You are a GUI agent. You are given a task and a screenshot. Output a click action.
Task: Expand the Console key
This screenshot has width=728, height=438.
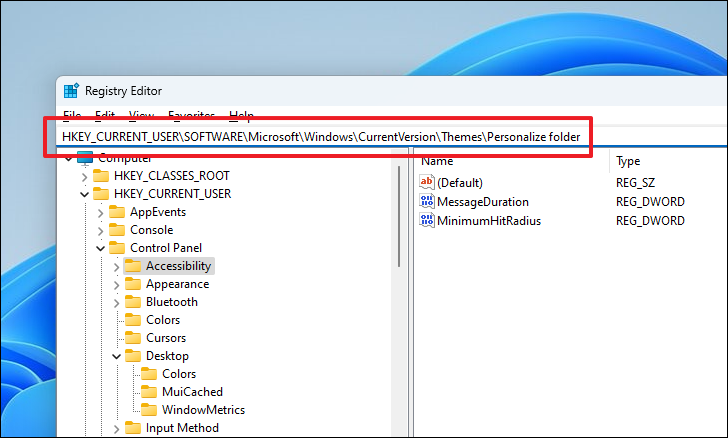100,231
